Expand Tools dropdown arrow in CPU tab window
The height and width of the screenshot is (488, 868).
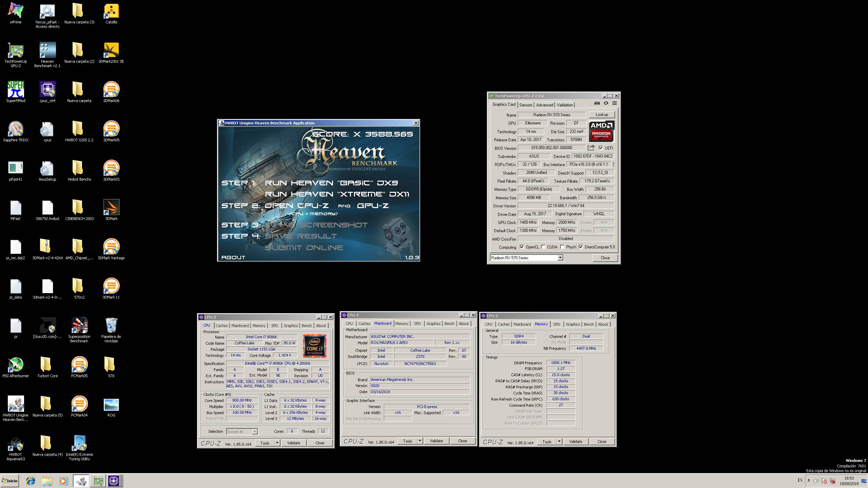277,443
